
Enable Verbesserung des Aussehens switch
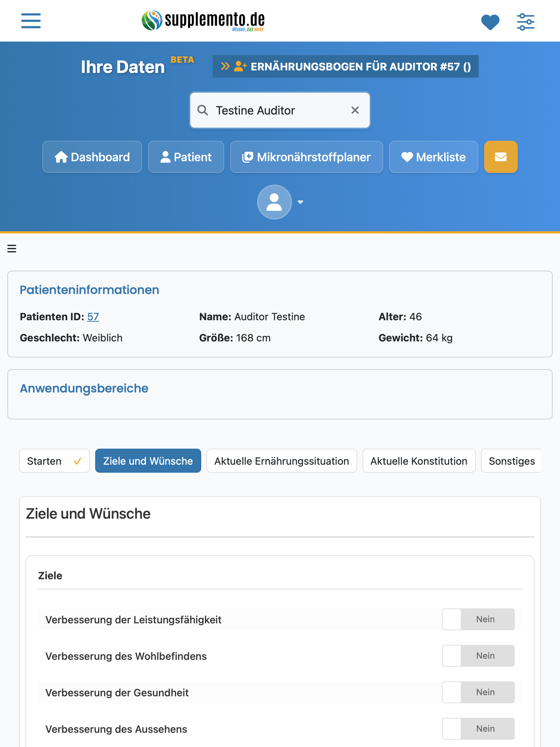tap(478, 729)
